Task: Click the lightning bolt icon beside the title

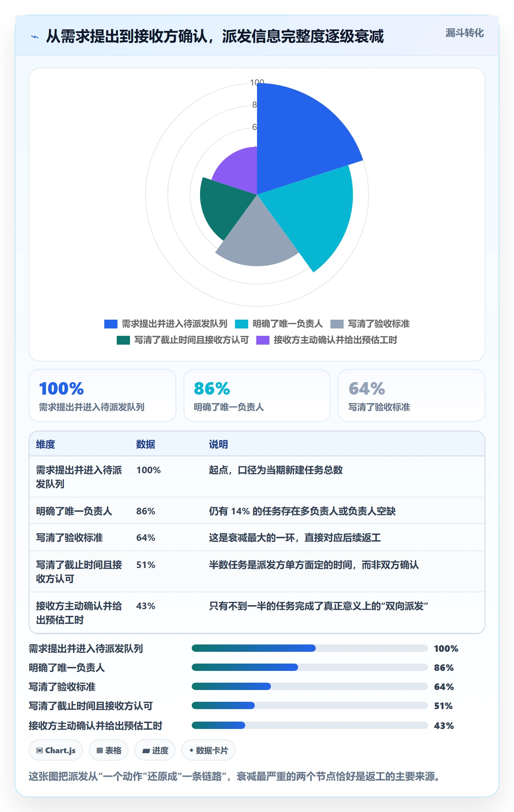Action: [35, 37]
